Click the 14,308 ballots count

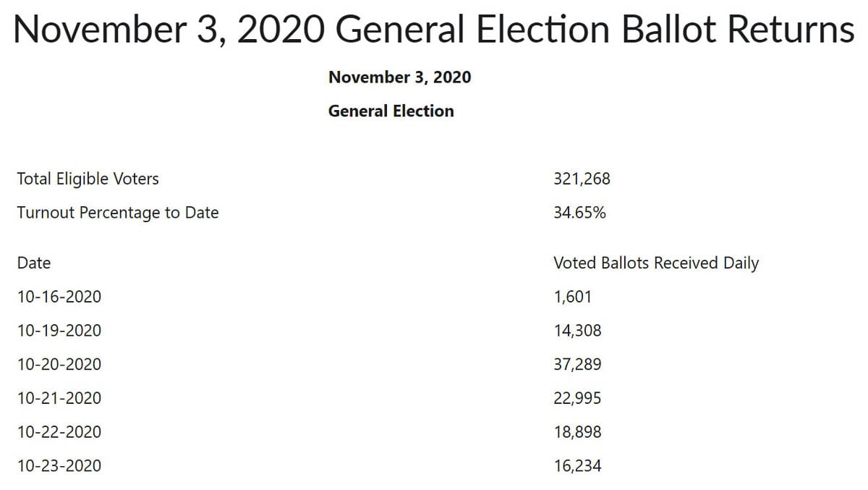click(x=577, y=331)
